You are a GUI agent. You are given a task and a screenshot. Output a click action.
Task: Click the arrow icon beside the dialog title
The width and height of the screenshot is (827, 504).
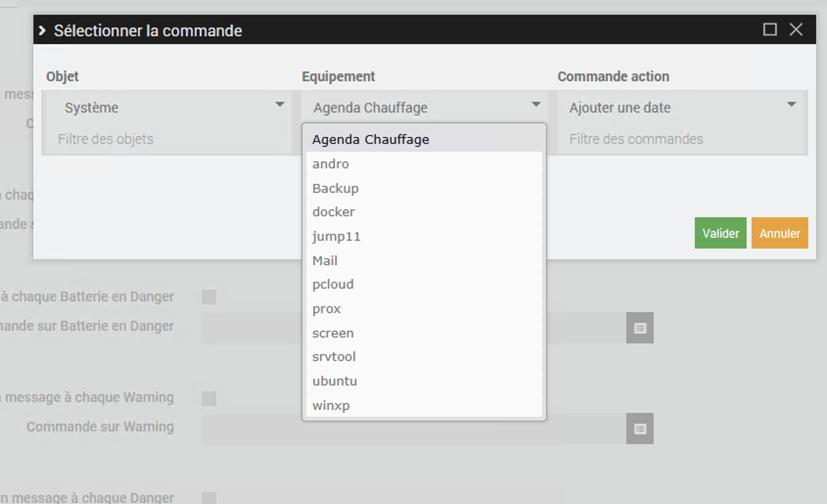[43, 30]
